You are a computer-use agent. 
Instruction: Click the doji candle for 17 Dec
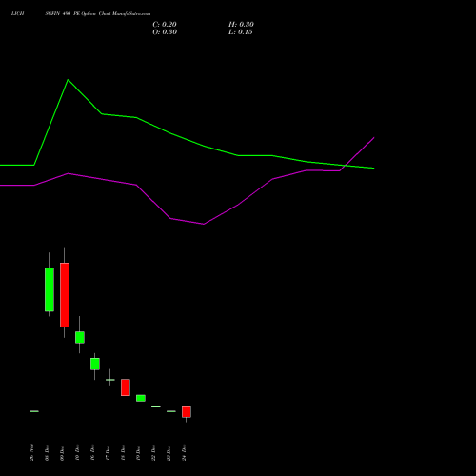pyautogui.click(x=110, y=380)
